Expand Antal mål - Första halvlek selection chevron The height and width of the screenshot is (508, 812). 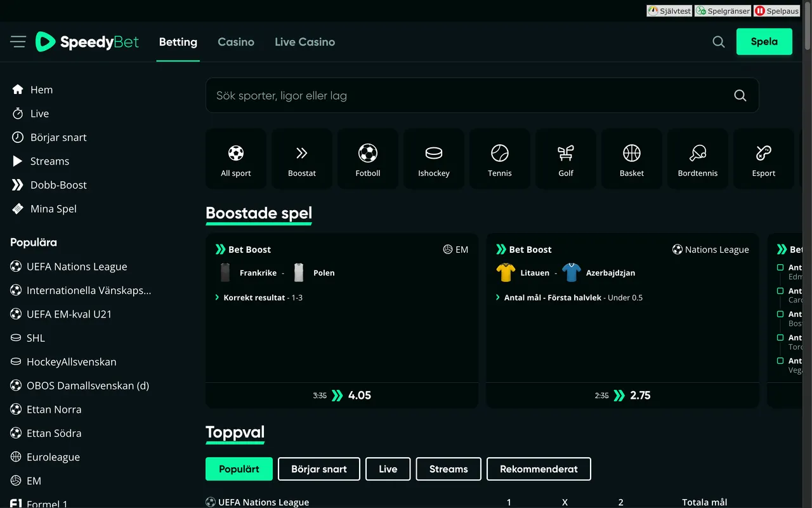tap(497, 297)
